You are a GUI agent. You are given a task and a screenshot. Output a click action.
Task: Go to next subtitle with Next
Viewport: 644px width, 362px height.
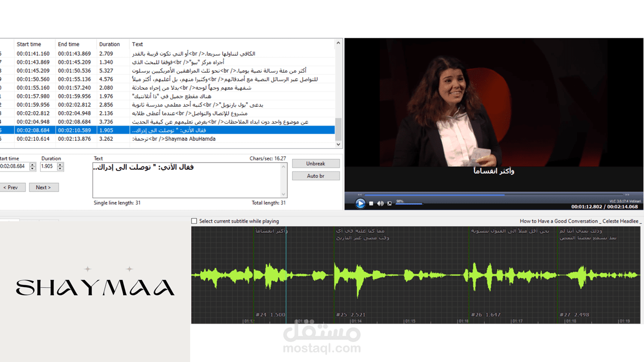(43, 188)
